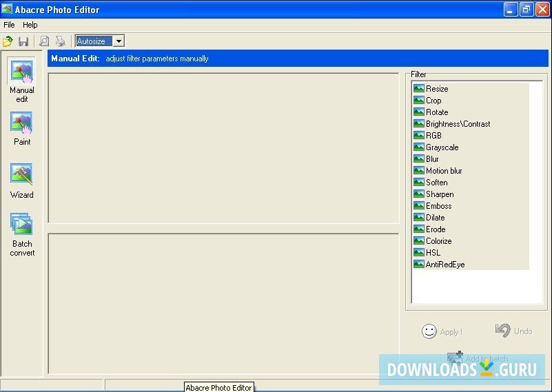Select the Rotate text in filter list
This screenshot has width=552, height=392.
pos(437,112)
